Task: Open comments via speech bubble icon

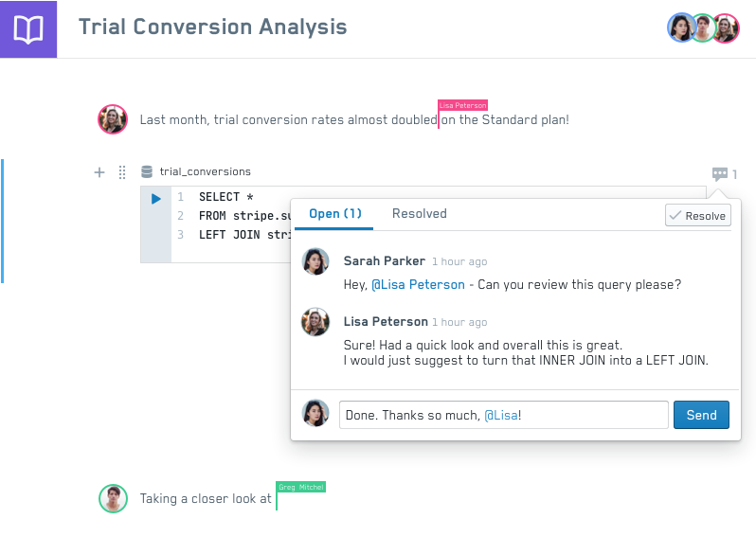Action: click(720, 174)
